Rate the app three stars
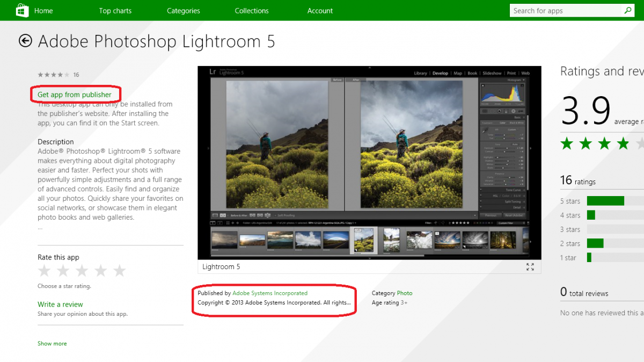644x362 pixels. [x=82, y=271]
